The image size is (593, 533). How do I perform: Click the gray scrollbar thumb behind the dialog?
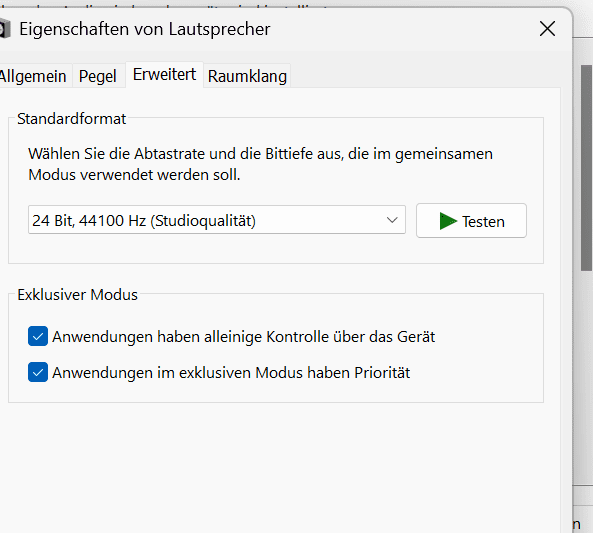tap(587, 168)
